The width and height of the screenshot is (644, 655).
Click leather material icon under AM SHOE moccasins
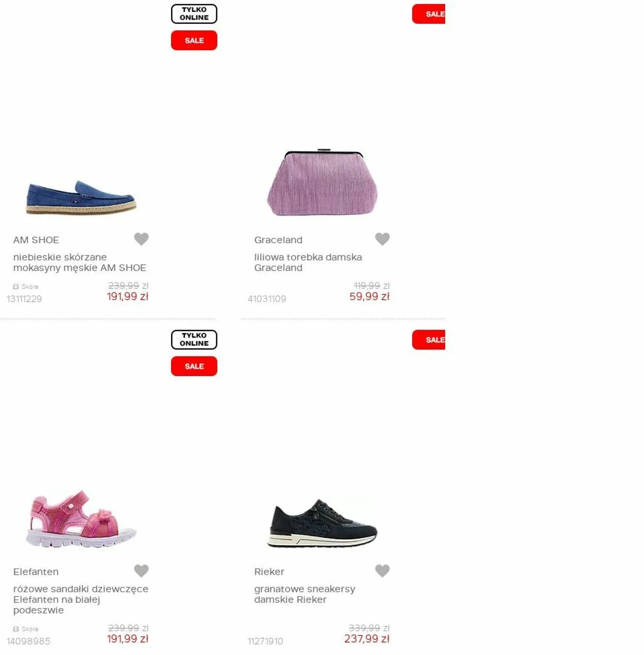pos(16,287)
